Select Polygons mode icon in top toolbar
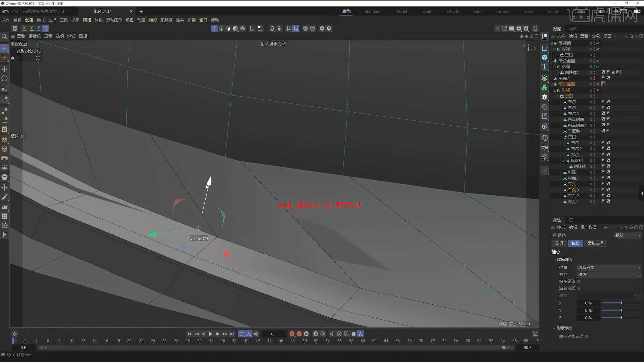 click(228, 28)
